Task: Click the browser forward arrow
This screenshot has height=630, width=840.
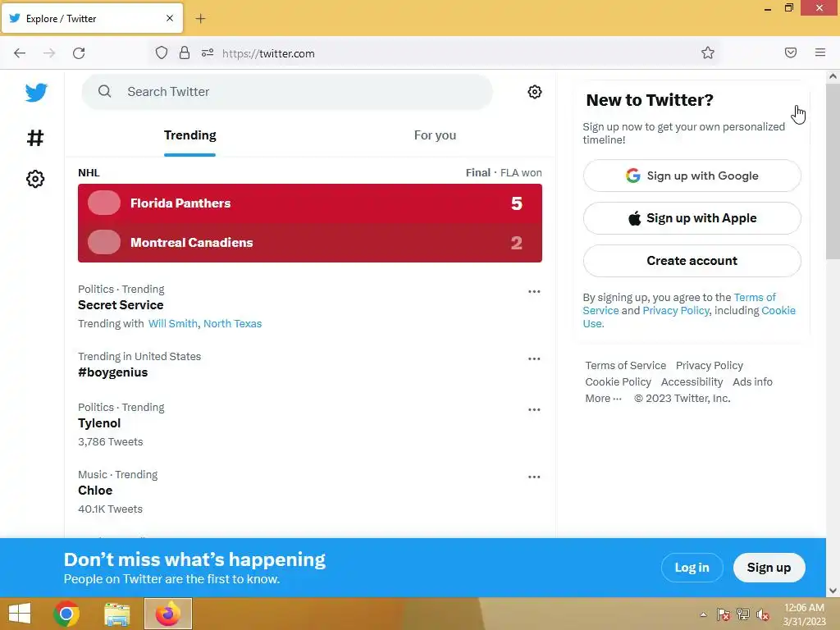Action: point(49,53)
